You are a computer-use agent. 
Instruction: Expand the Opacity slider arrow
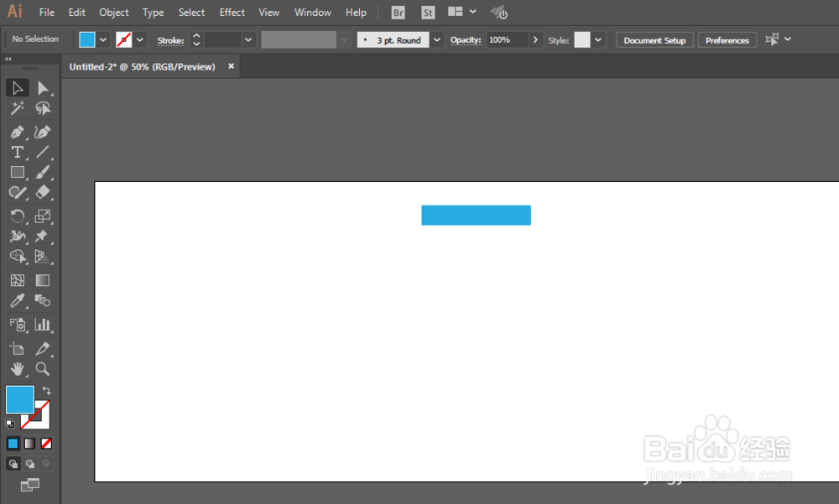click(x=535, y=39)
